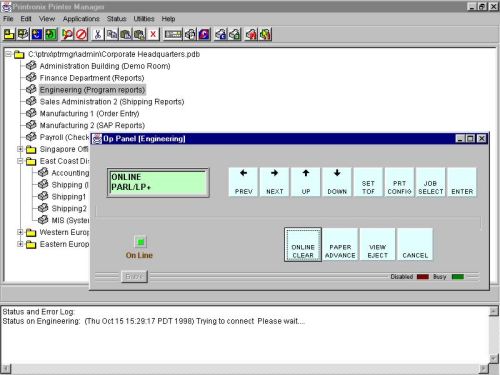
Task: Click NEXT button on Op Panel
Action: pyautogui.click(x=274, y=182)
